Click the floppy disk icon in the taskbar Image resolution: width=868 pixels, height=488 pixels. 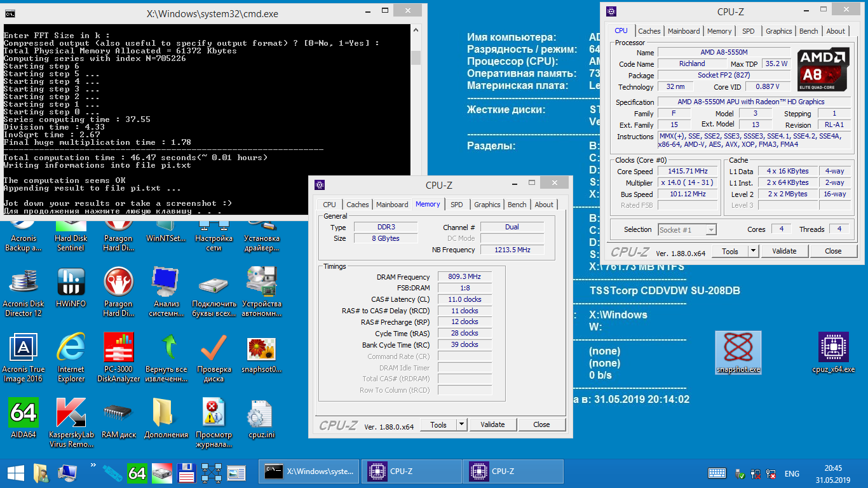[x=186, y=473]
